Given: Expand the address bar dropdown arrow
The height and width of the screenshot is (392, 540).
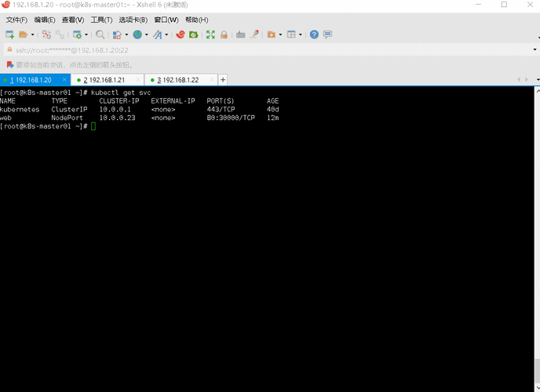Looking at the screenshot, I should click(x=534, y=49).
